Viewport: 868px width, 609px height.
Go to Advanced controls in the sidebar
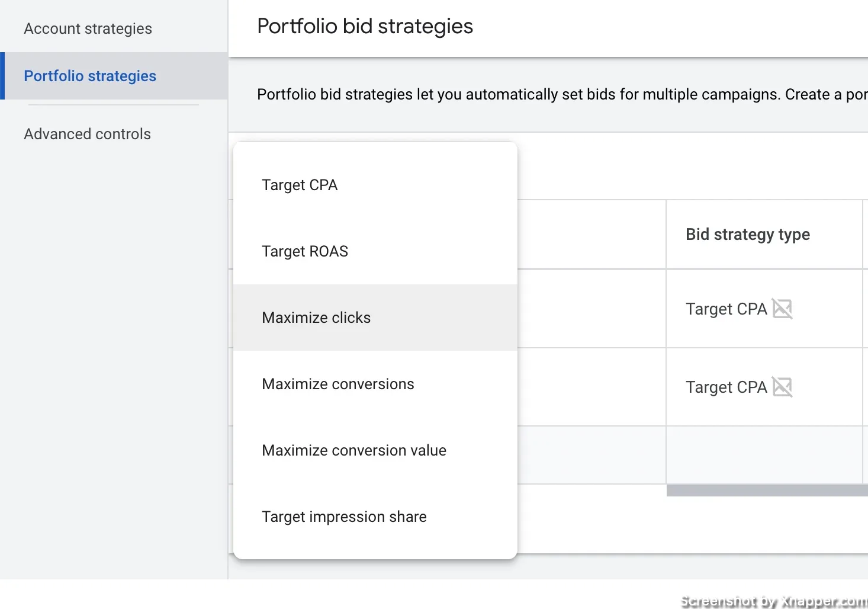click(x=88, y=134)
